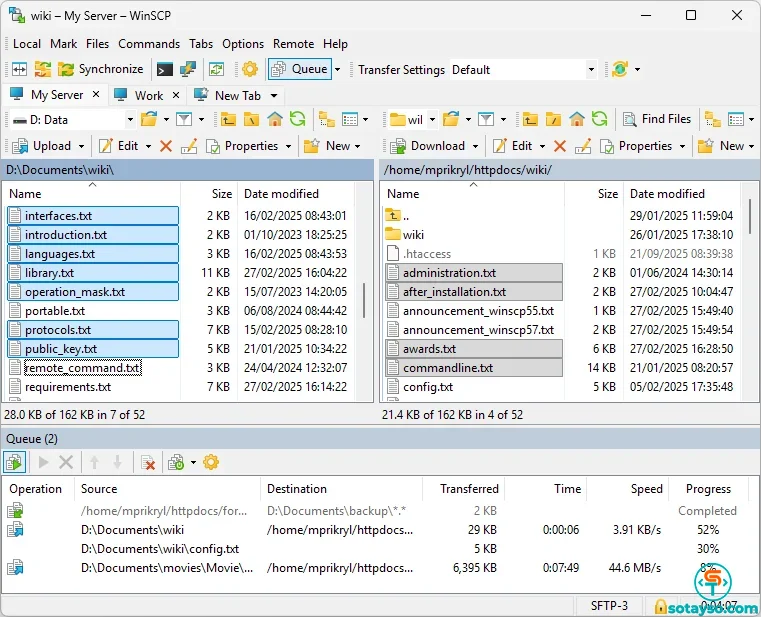Click the local panel Delete red X icon

(x=166, y=146)
